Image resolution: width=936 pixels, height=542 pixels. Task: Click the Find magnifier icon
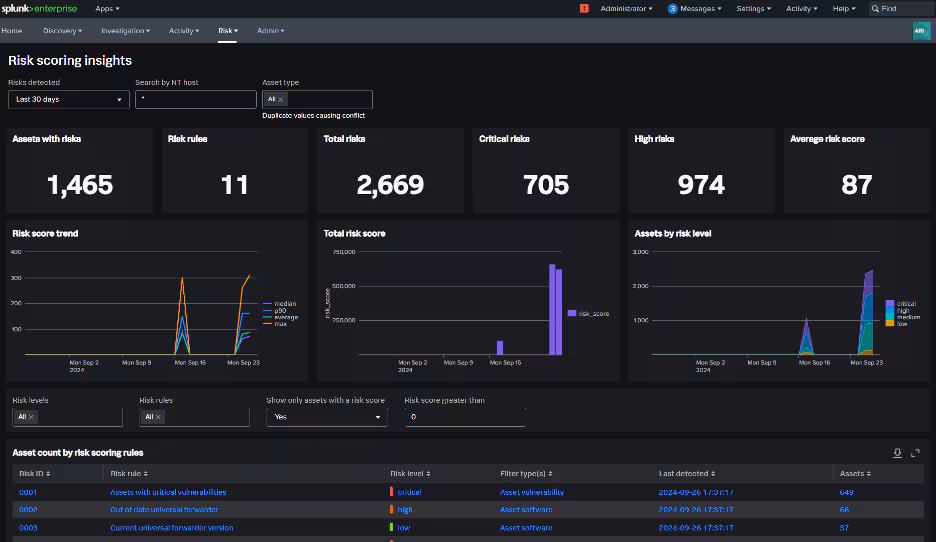(876, 8)
